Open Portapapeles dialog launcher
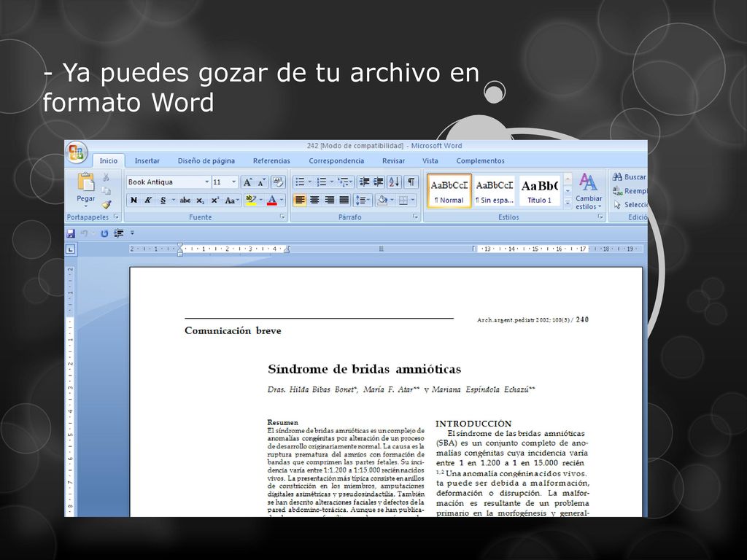747x560 pixels. point(116,217)
